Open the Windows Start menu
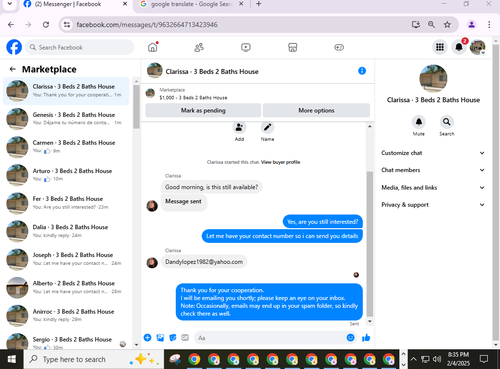The height and width of the screenshot is (369, 500). tap(12, 359)
